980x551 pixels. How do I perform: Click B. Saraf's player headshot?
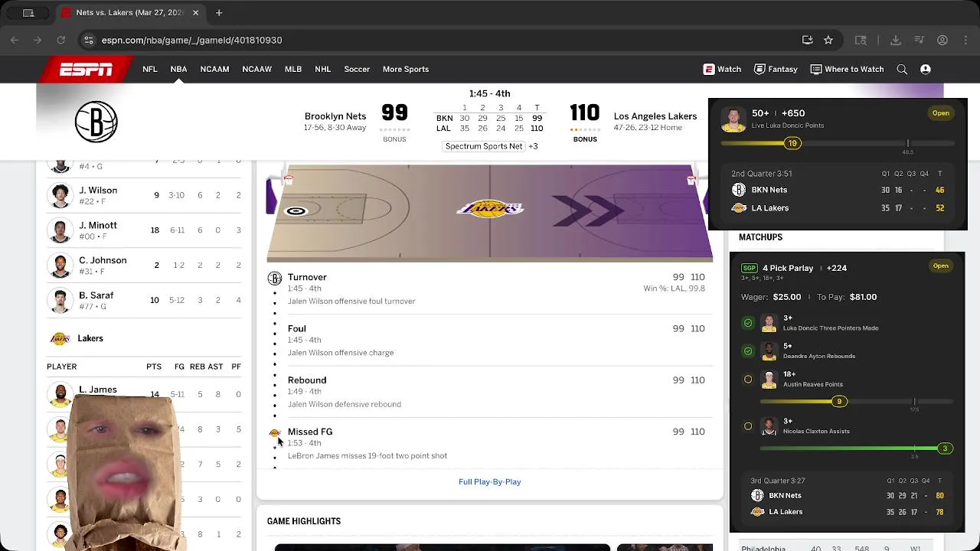coord(60,301)
